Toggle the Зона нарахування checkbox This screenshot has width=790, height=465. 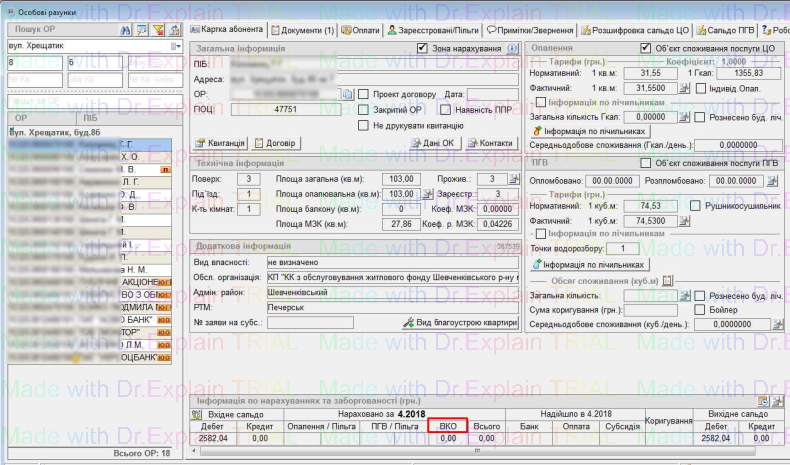(423, 48)
